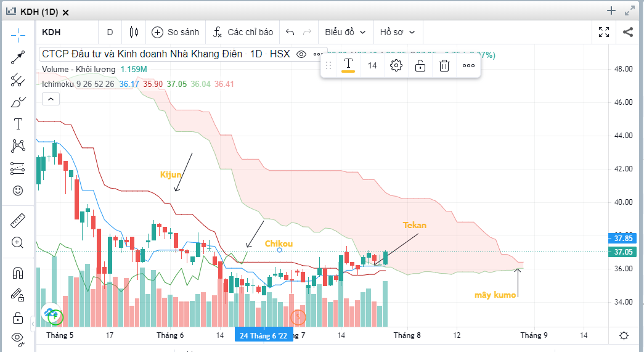Viewport: 644px width, 352px height.
Task: Open more options in floating toolbar
Action: click(x=468, y=65)
